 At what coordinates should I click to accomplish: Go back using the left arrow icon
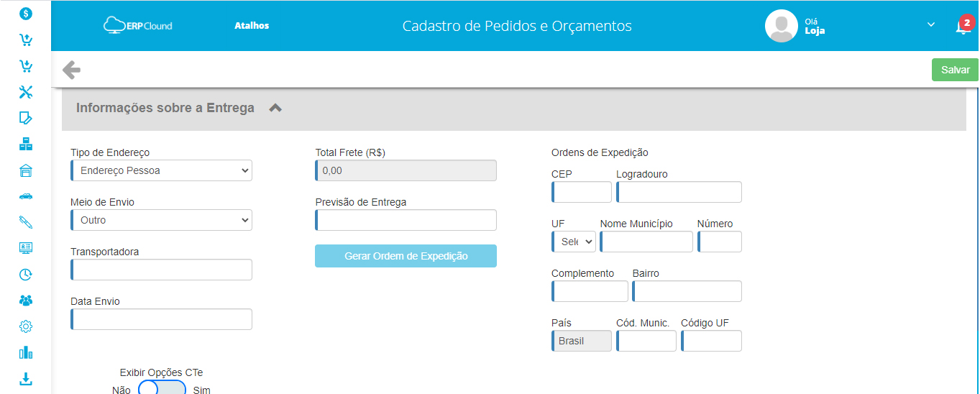[x=71, y=70]
